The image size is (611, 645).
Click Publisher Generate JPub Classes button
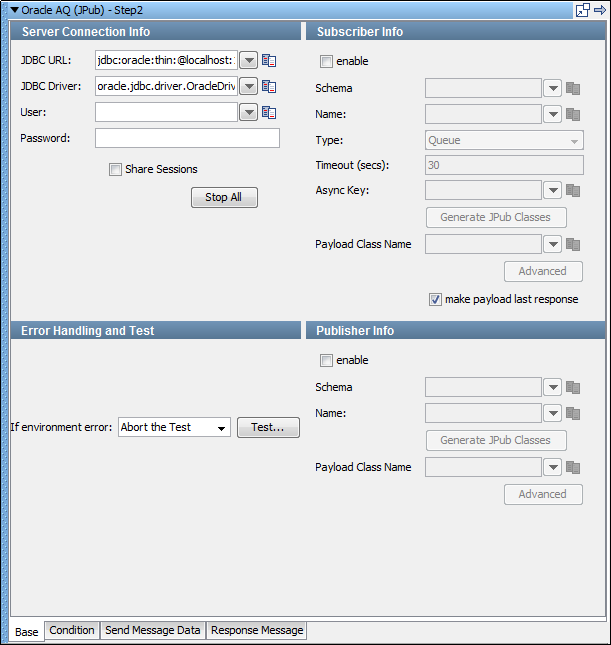point(496,440)
